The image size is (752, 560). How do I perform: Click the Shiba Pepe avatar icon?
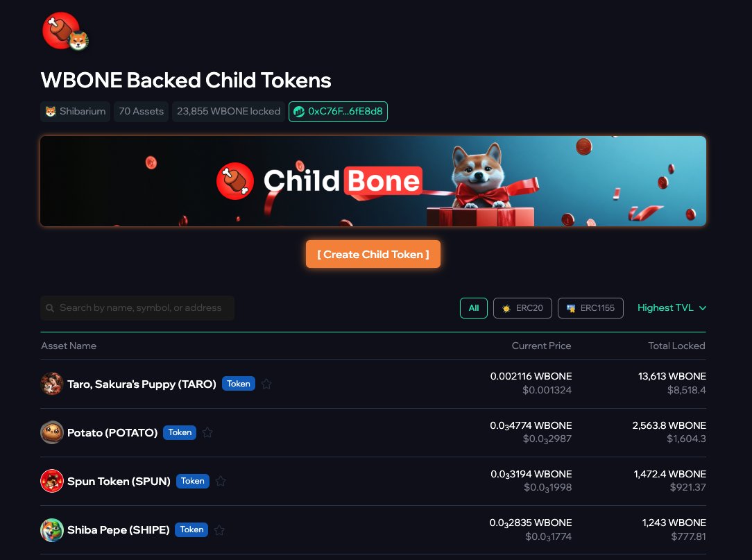[x=52, y=529]
